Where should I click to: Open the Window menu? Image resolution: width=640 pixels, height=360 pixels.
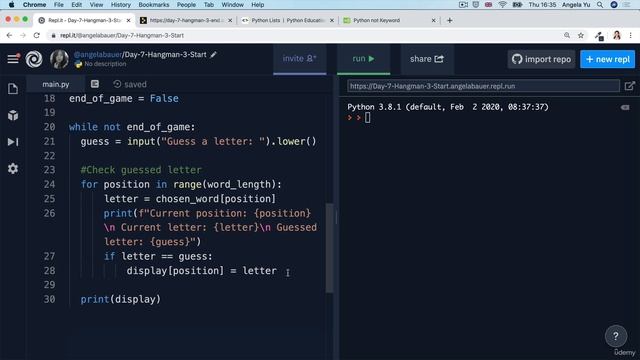(232, 4)
